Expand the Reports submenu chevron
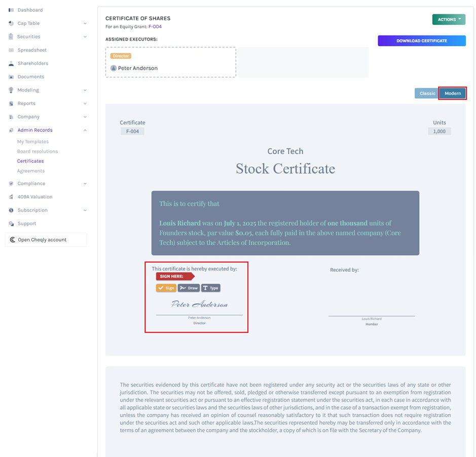 [85, 103]
